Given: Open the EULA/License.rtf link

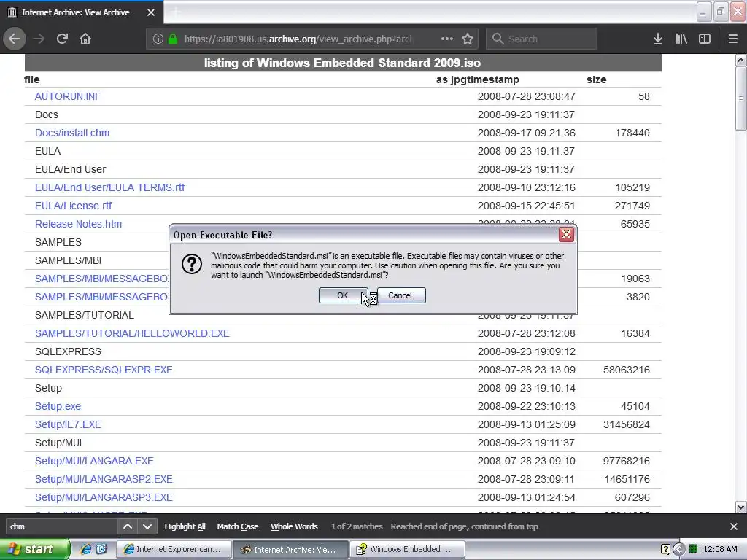Looking at the screenshot, I should tap(74, 206).
